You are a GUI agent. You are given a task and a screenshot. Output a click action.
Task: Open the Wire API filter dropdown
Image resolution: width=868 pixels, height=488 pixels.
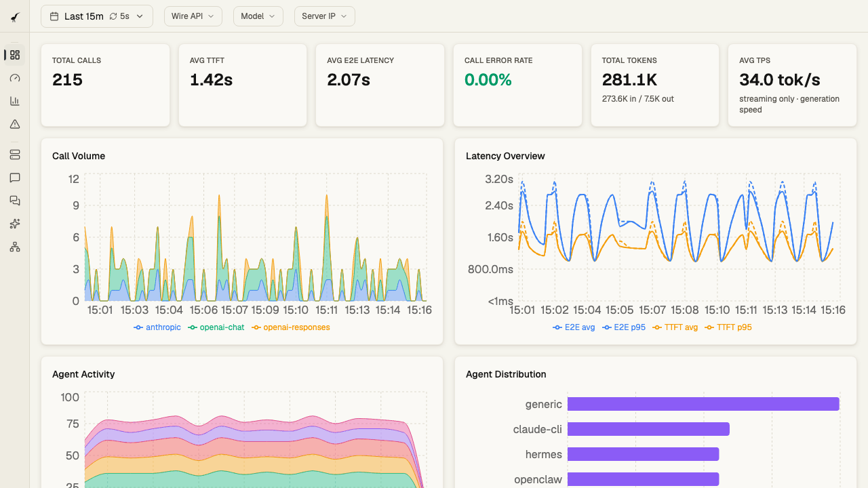click(193, 16)
